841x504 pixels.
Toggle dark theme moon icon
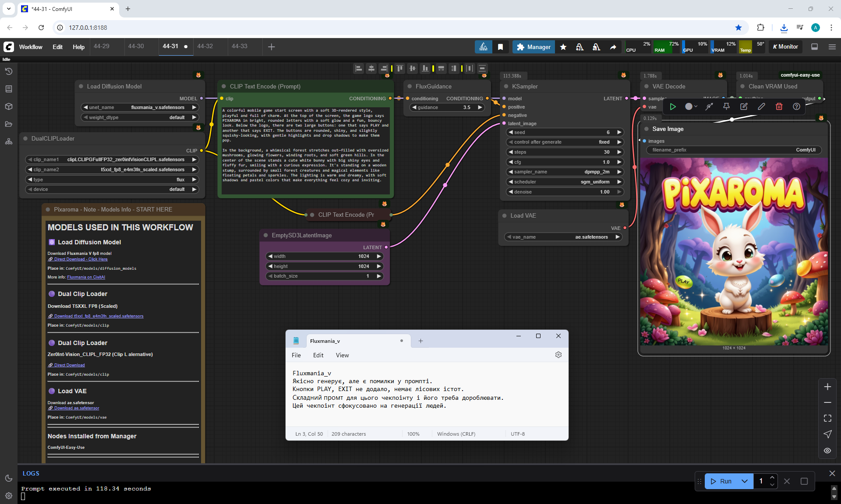pos(8,478)
